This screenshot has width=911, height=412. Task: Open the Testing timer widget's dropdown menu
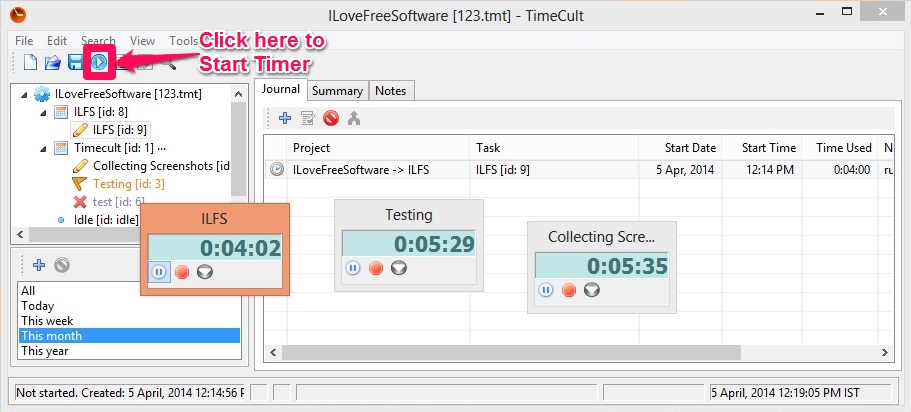(x=399, y=267)
